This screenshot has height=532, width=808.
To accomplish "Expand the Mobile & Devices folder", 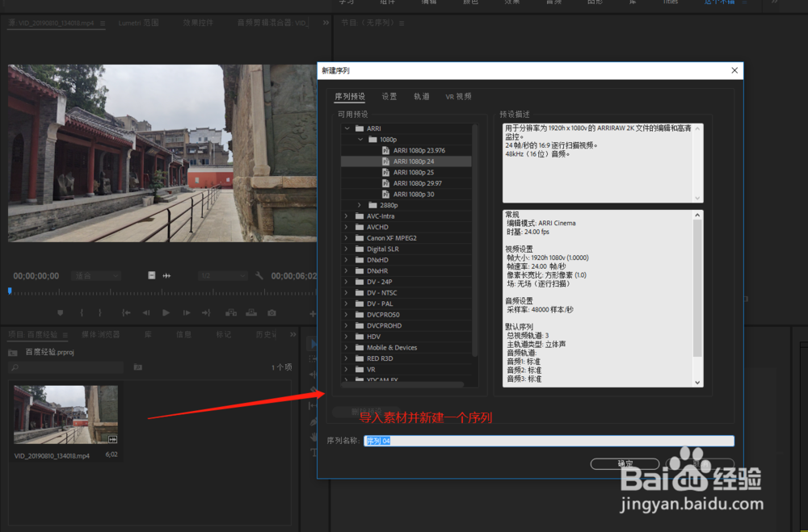I will tap(347, 348).
